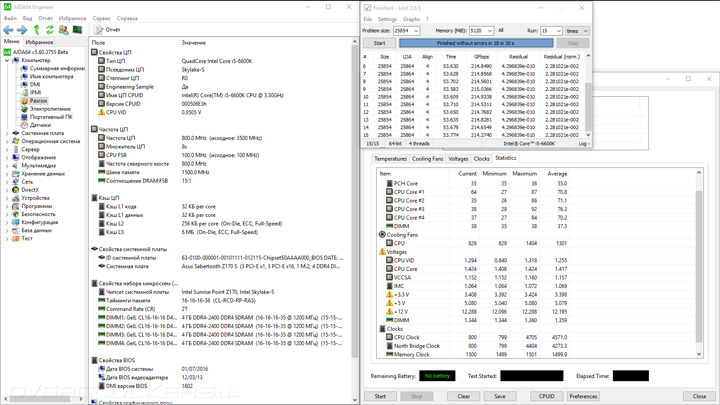Open the times unit dropdown in LinX
Image resolution: width=720 pixels, height=405 pixels.
tap(577, 31)
